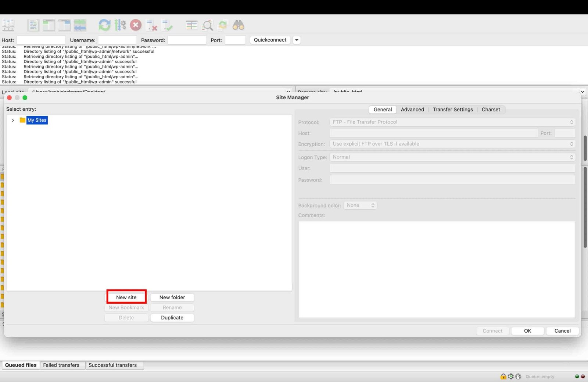The height and width of the screenshot is (382, 588).
Task: Toggle directory comparison view
Action: pyautogui.click(x=191, y=25)
